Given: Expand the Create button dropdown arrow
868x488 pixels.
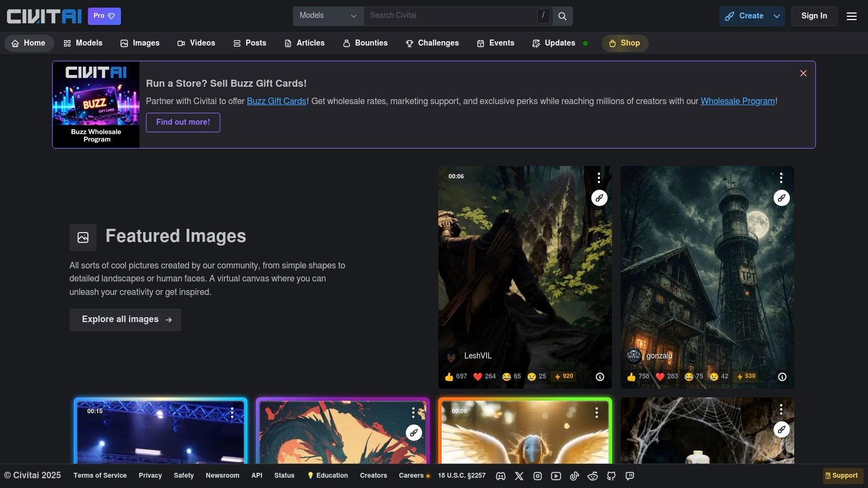Looking at the screenshot, I should pyautogui.click(x=777, y=16).
